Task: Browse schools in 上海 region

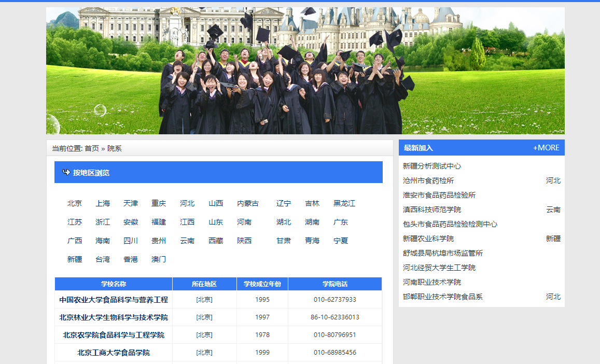Action: click(103, 203)
